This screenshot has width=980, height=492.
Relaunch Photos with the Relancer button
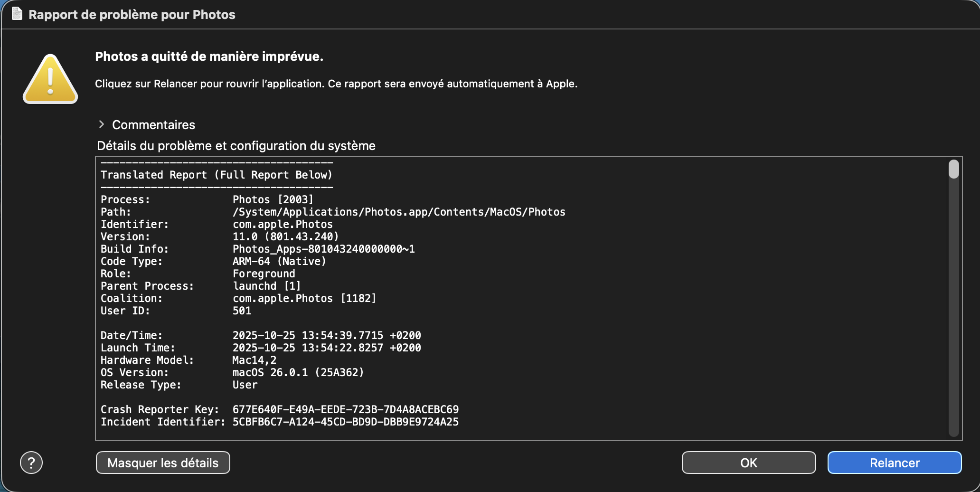[x=894, y=463]
